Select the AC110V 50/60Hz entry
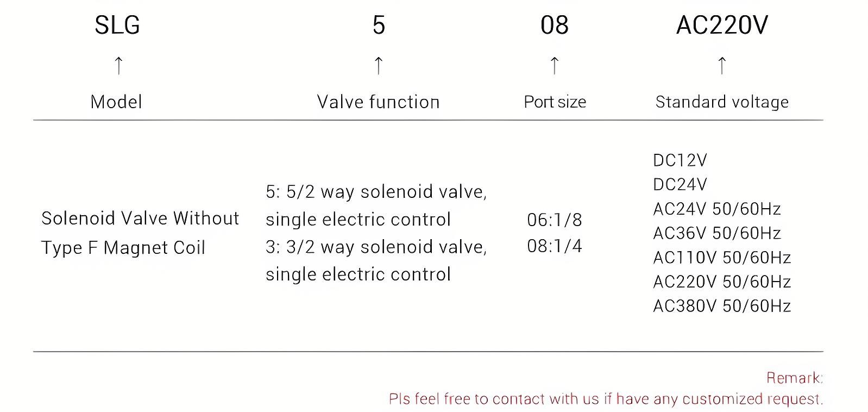The height and width of the screenshot is (412, 868). click(721, 257)
